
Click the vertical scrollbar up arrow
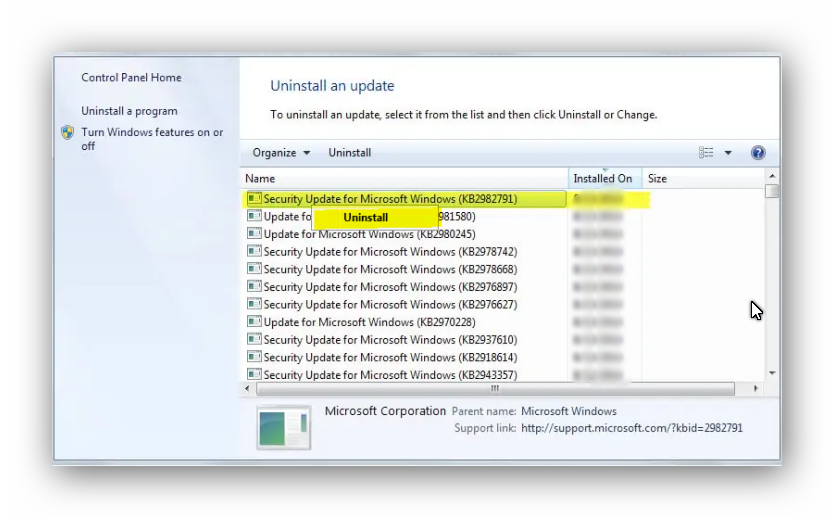click(772, 176)
